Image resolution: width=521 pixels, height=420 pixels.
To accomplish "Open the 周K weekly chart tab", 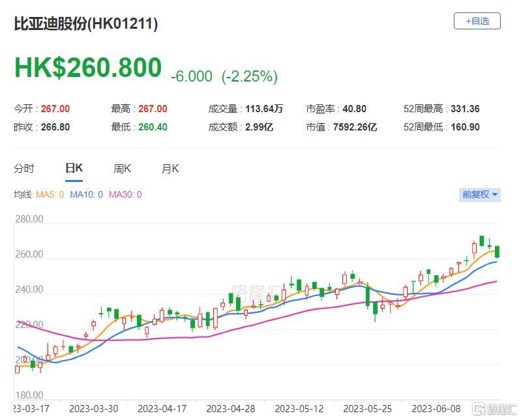I will (122, 169).
